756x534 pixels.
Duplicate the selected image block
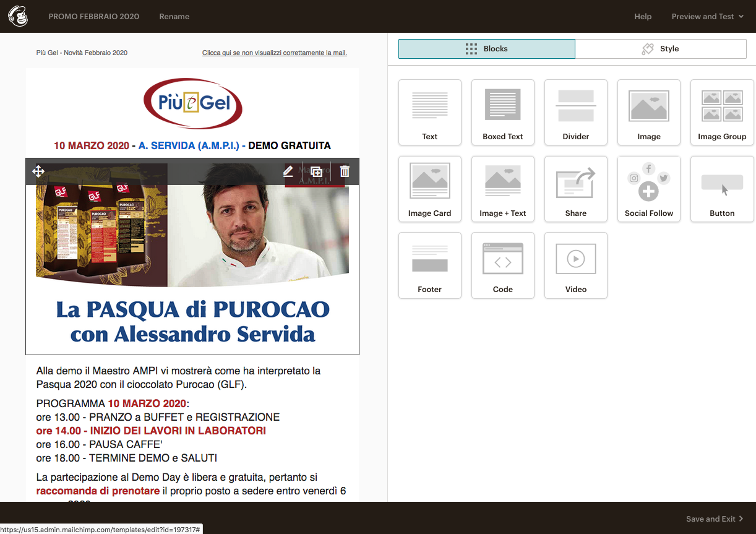(316, 171)
